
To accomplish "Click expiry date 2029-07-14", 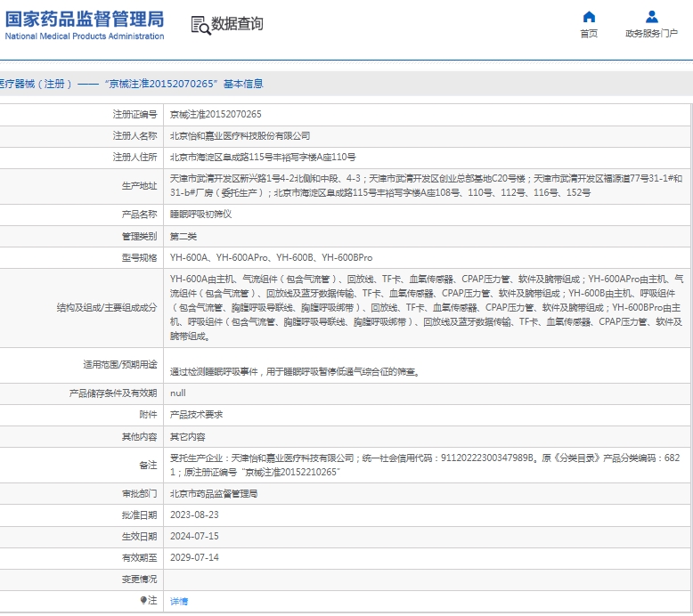I will click(x=194, y=557).
